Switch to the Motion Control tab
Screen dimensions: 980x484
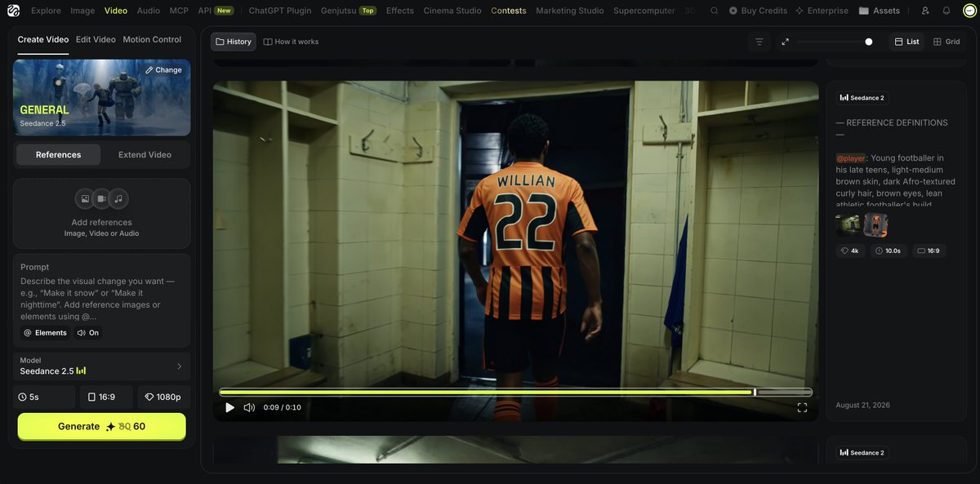click(152, 39)
